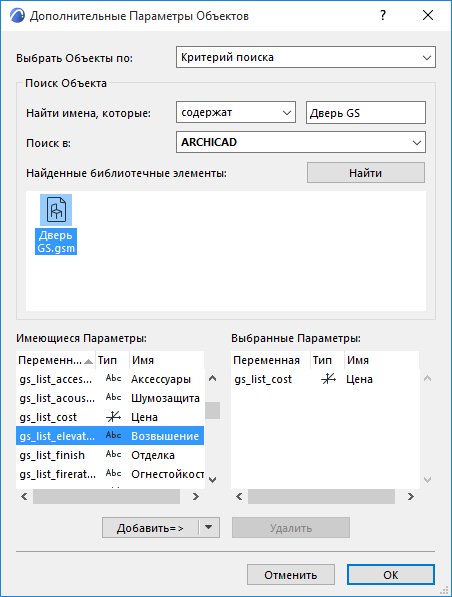Sort available parameters by Переменн... column header

[56, 360]
